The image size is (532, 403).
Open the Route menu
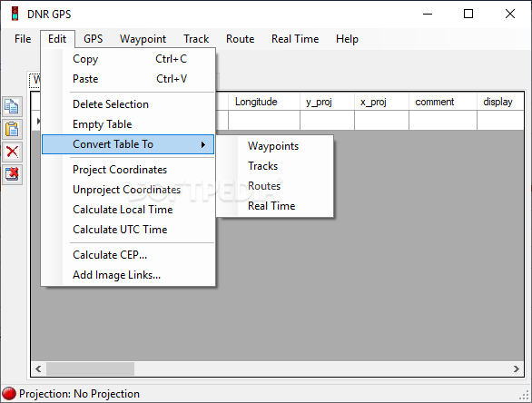click(241, 39)
